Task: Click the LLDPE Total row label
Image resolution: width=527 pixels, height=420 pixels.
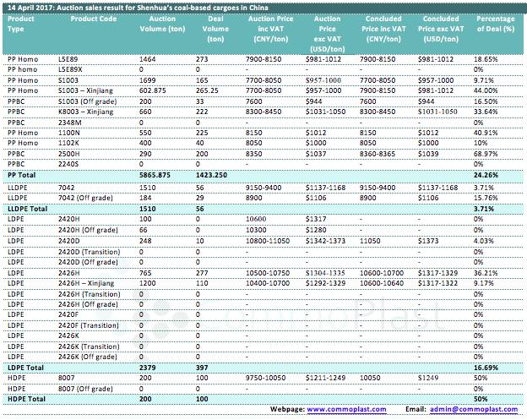Action: coord(29,206)
